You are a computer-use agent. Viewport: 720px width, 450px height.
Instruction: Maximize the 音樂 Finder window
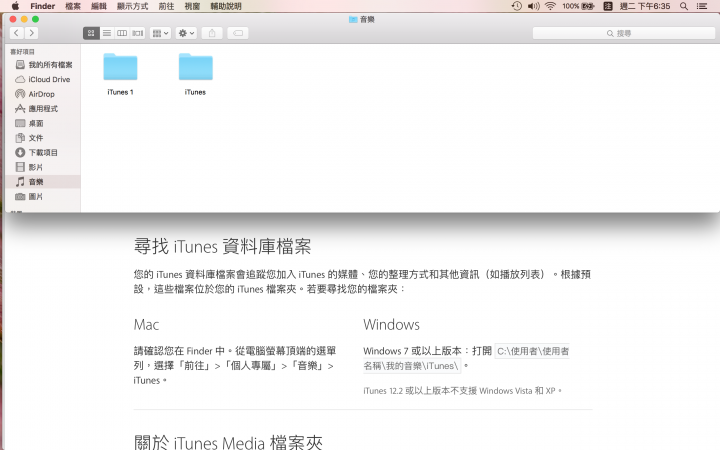pyautogui.click(x=35, y=19)
